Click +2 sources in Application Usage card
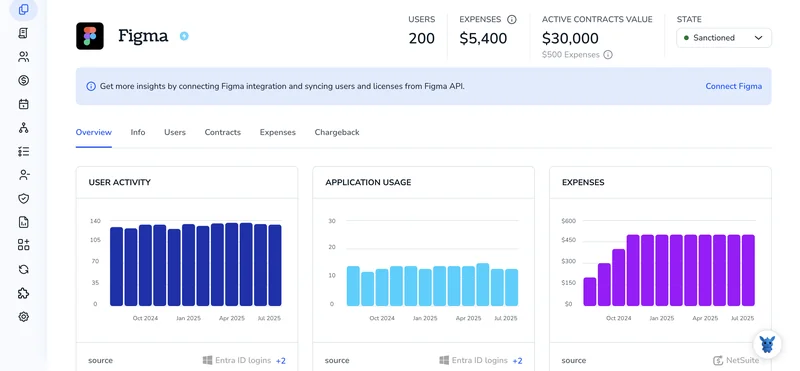Screen dimensions: 800x371 517,360
